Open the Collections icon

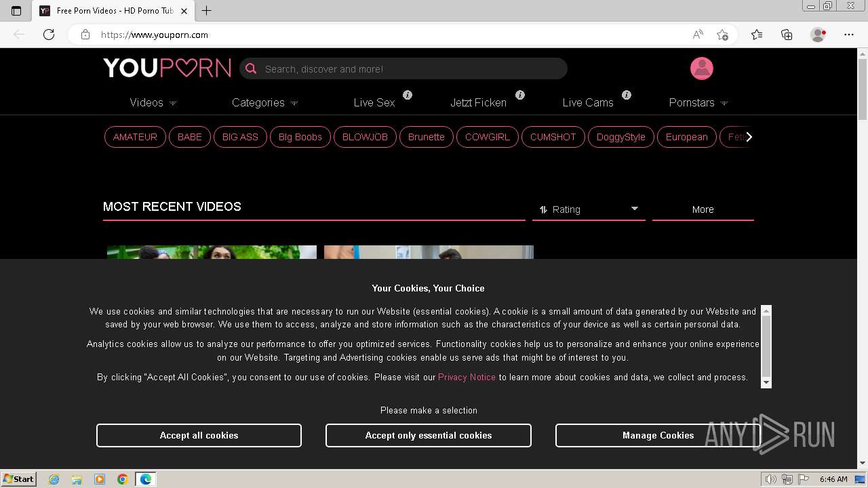click(787, 35)
